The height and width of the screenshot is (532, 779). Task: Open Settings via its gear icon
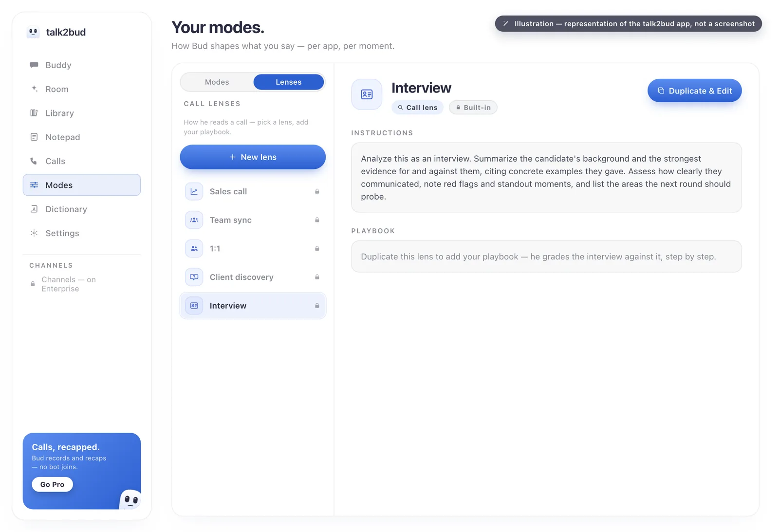point(34,233)
